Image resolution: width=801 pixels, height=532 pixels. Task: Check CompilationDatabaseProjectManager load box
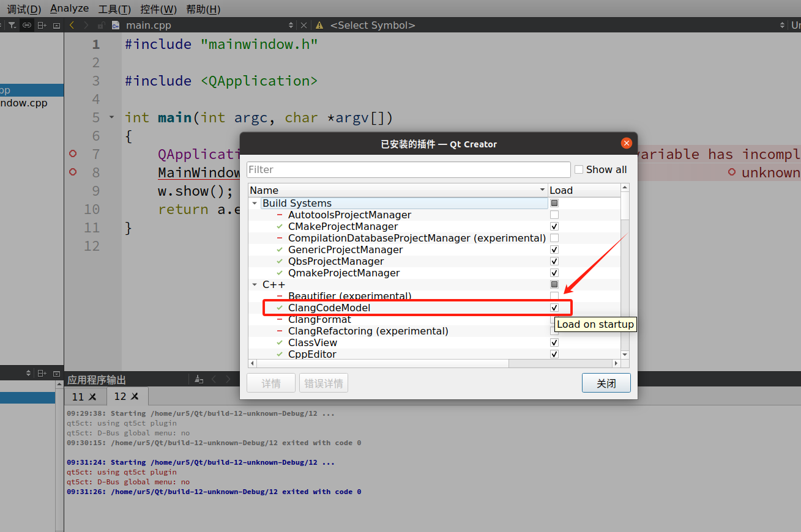click(554, 238)
